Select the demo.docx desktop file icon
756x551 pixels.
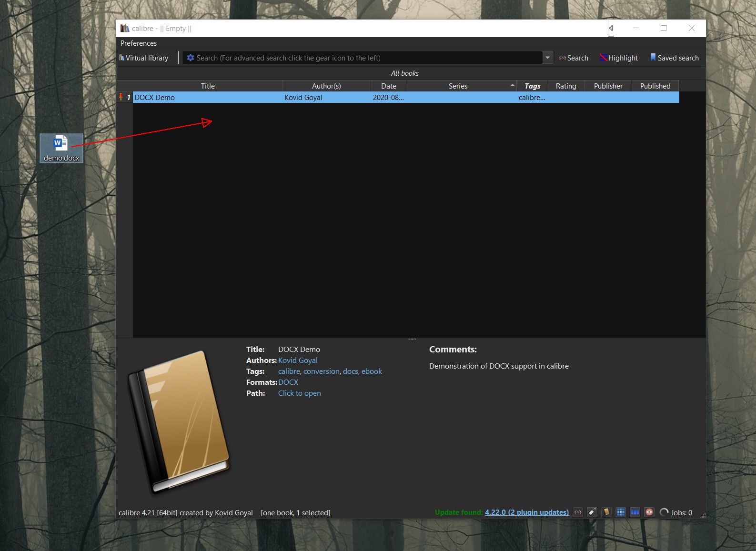click(x=61, y=148)
